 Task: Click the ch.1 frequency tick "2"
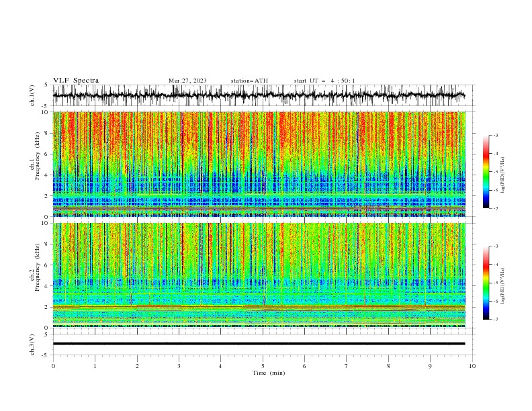tap(46, 196)
